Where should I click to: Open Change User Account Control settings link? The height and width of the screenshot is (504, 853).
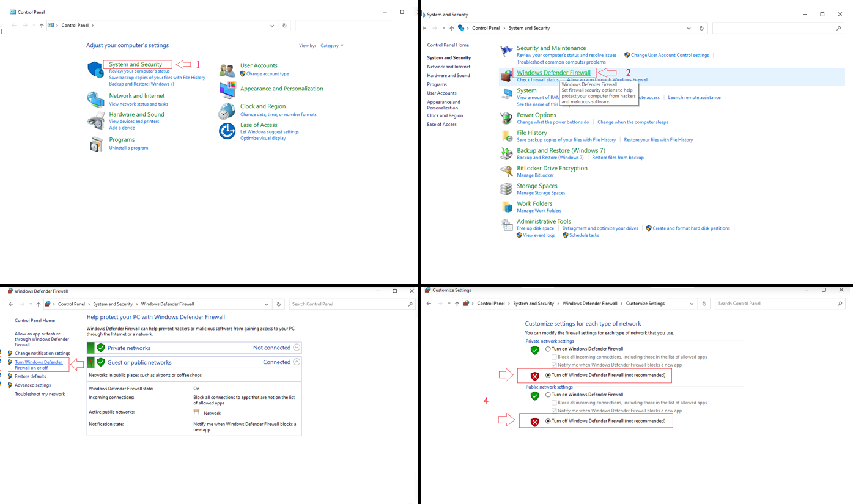pyautogui.click(x=670, y=55)
